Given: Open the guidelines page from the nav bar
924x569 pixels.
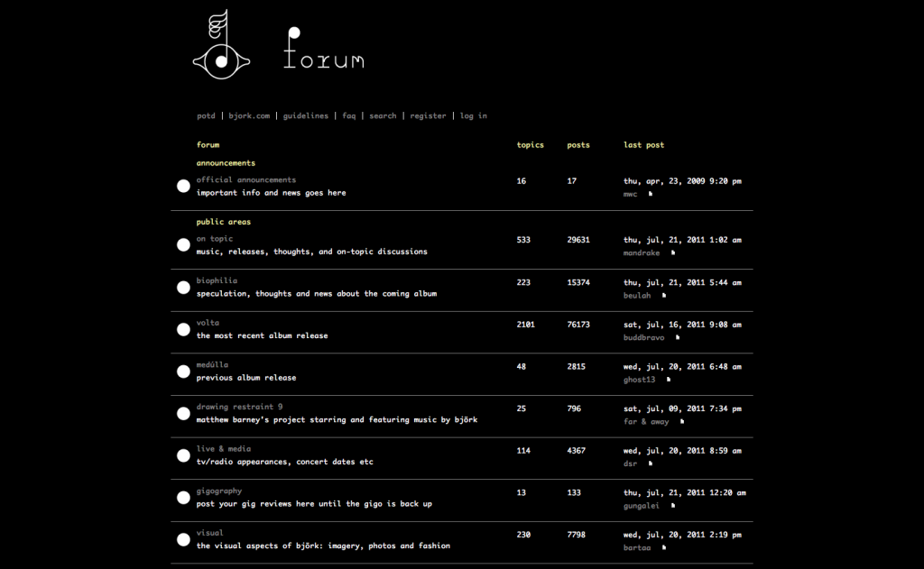Looking at the screenshot, I should coord(306,116).
